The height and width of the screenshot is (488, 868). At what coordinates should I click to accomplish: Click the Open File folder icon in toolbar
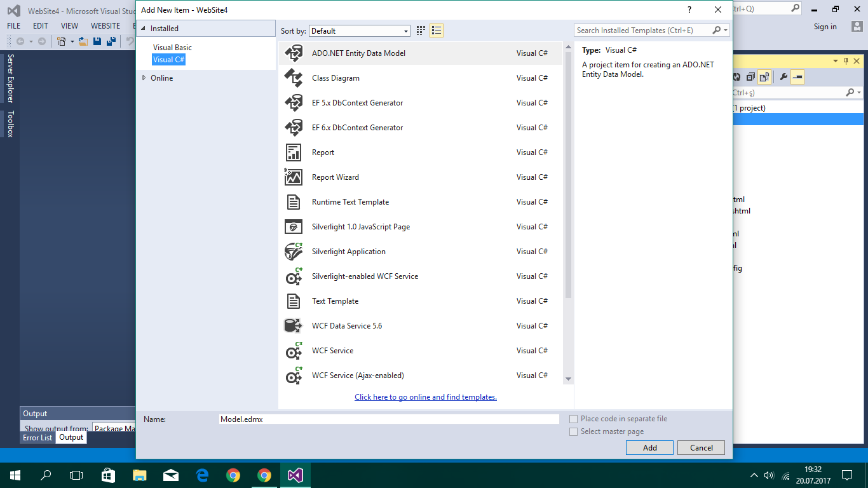click(83, 41)
